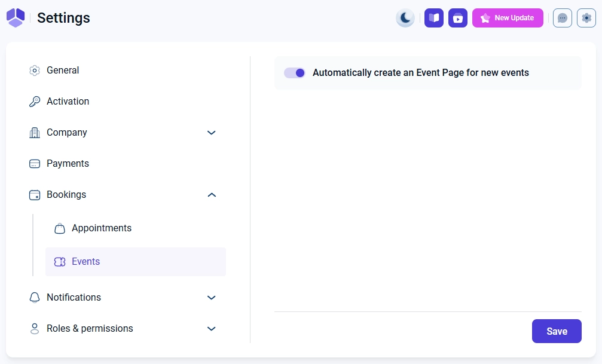Click the calendar icon beside Bookings
Image resolution: width=602 pixels, height=364 pixels.
tap(35, 195)
